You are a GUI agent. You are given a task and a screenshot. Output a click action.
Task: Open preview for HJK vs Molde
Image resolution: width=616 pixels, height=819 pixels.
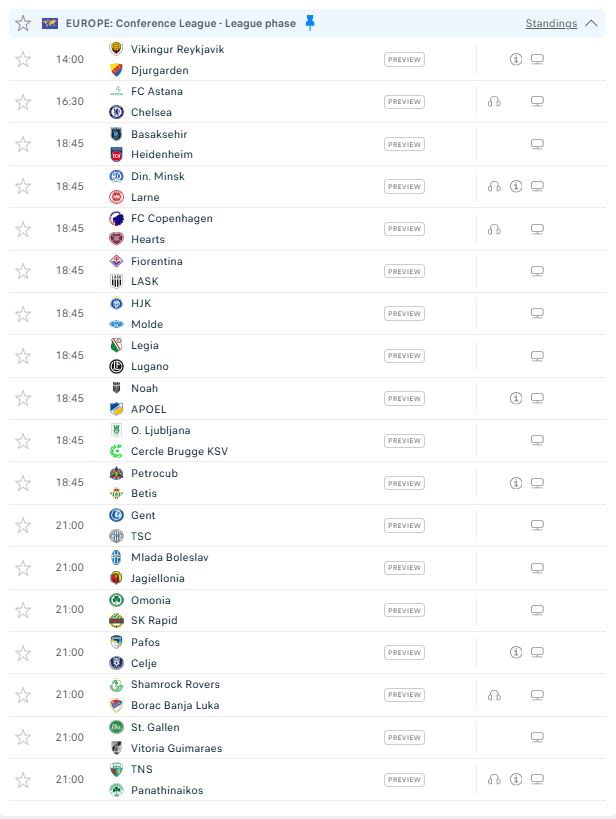tap(404, 313)
